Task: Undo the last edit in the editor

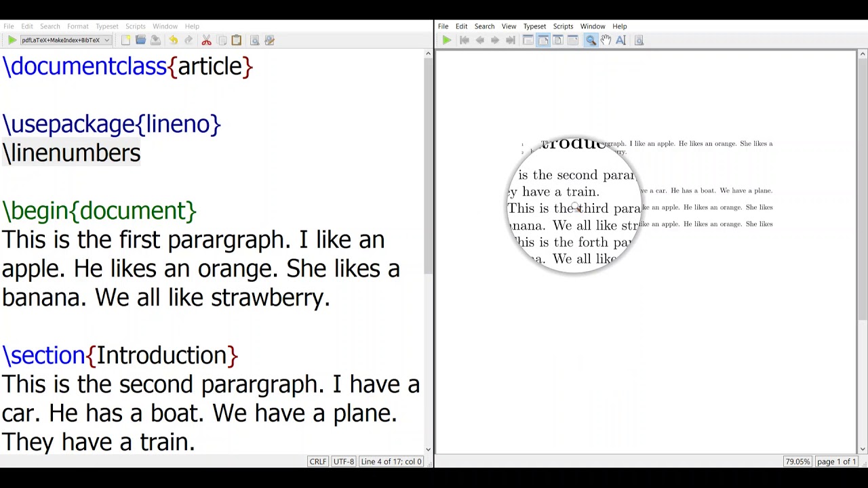Action: coord(174,41)
